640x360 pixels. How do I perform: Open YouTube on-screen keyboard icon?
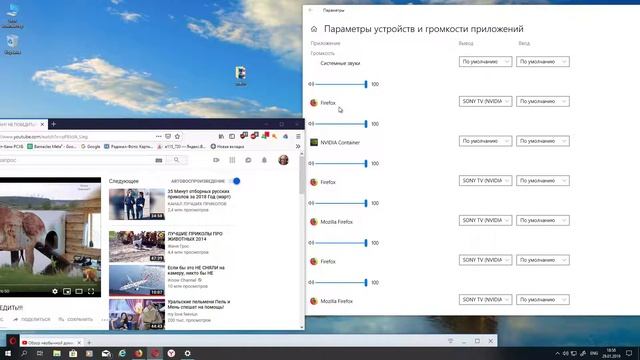click(159, 160)
